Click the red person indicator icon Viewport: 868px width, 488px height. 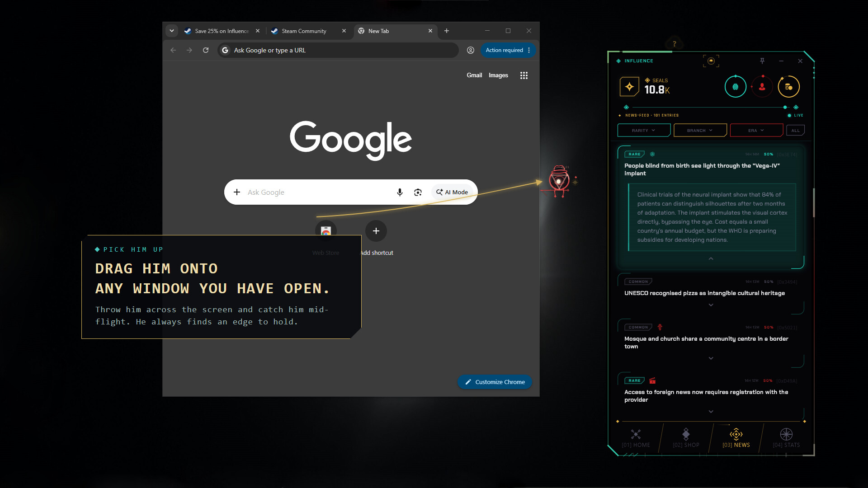click(762, 87)
